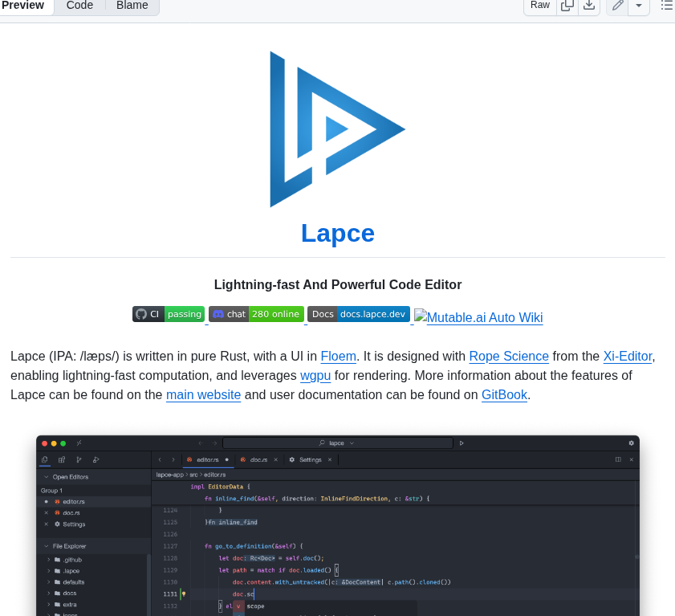
Task: Open the edit options dropdown arrow
Action: coord(639,6)
